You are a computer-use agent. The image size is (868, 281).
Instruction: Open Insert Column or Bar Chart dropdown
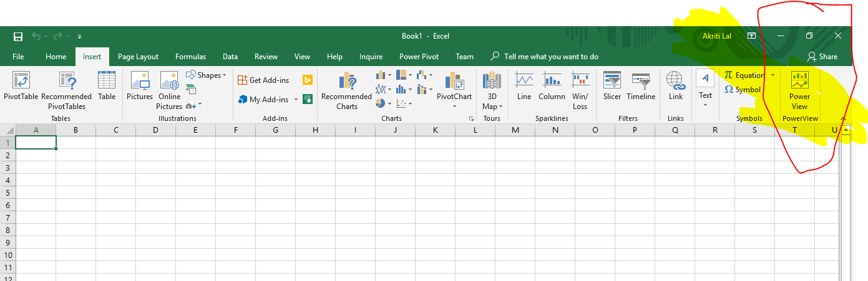(383, 75)
